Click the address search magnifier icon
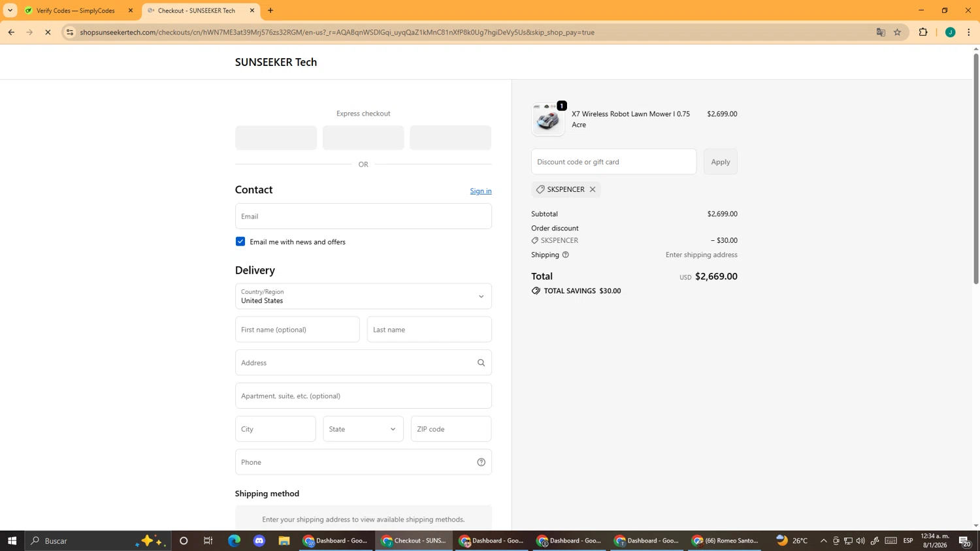Screen dimensions: 980x551 (x=481, y=363)
